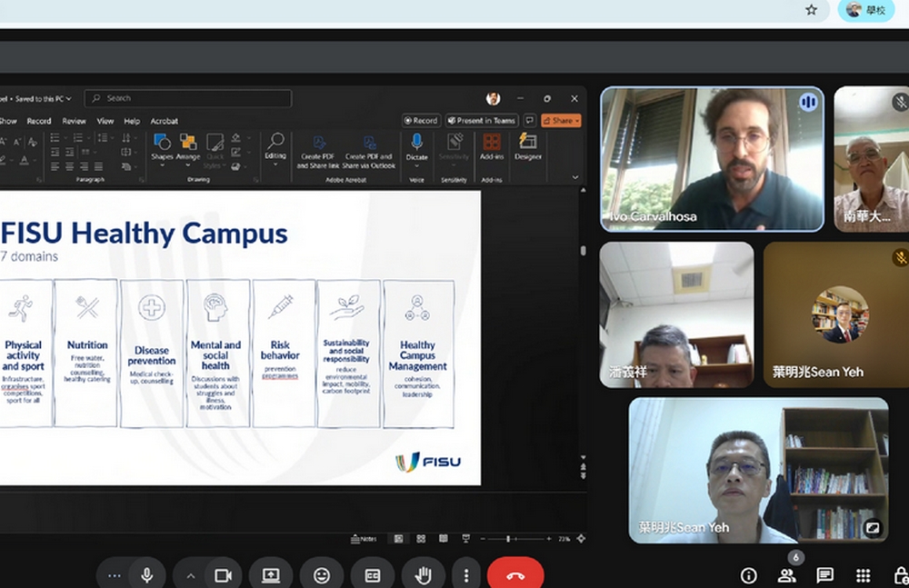Viewport: 909px width, 588px height.
Task: Open the emoji reactions button
Action: pyautogui.click(x=322, y=575)
